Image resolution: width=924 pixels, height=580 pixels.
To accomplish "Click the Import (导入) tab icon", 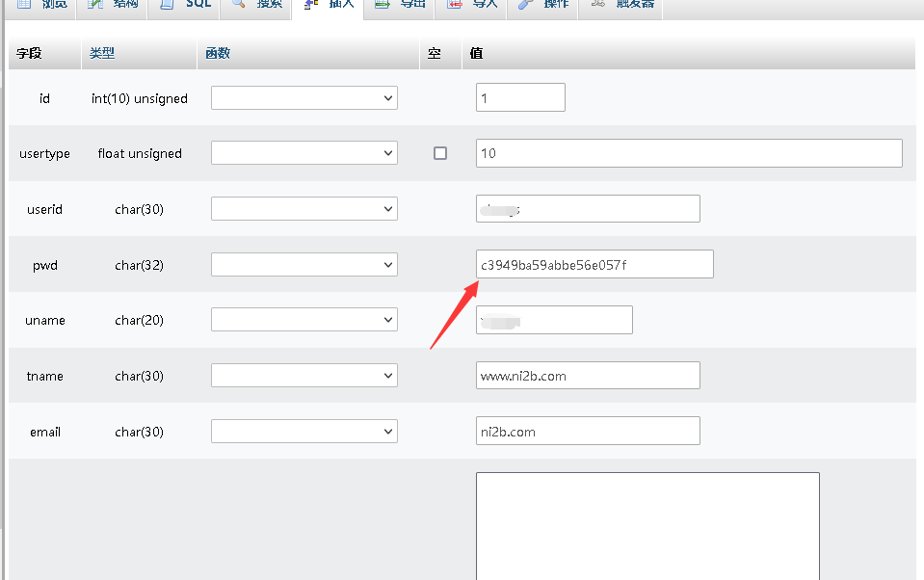I will (x=454, y=4).
